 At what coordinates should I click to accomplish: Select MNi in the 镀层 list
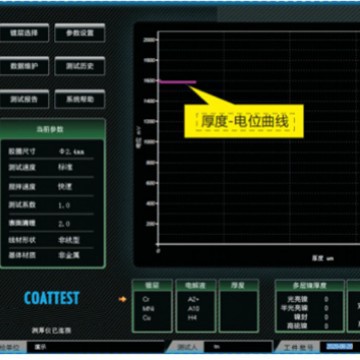click(148, 309)
